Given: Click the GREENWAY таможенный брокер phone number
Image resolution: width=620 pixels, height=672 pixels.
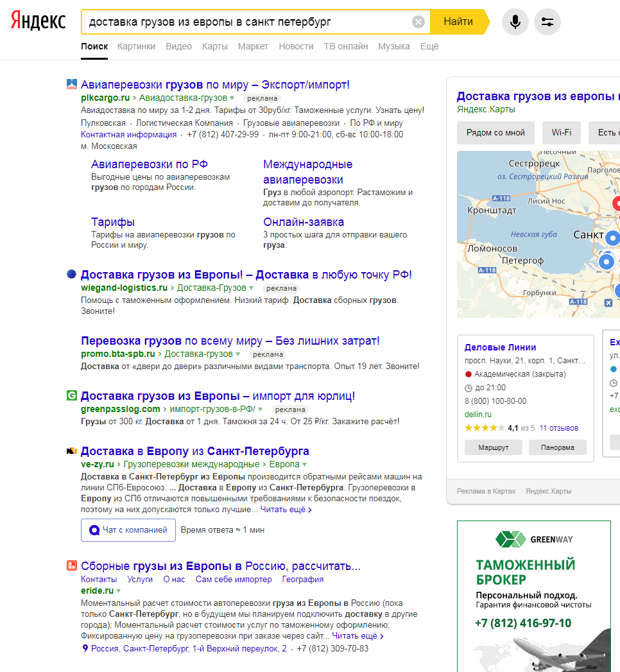Looking at the screenshot, I should (x=522, y=623).
